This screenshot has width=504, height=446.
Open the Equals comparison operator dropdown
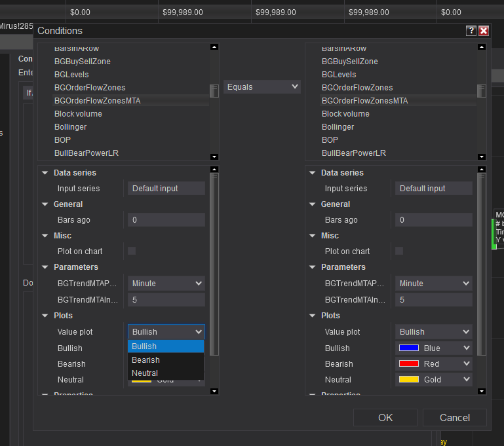pos(262,87)
